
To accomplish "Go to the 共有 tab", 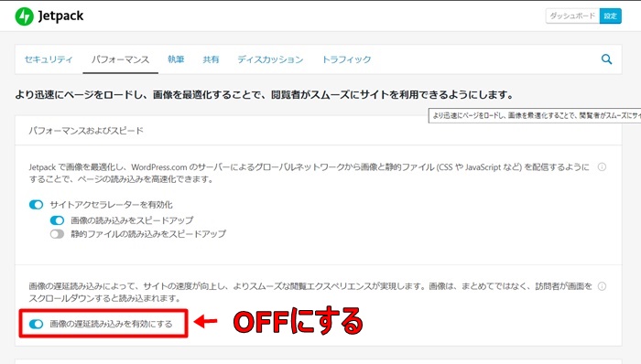I will [x=211, y=59].
